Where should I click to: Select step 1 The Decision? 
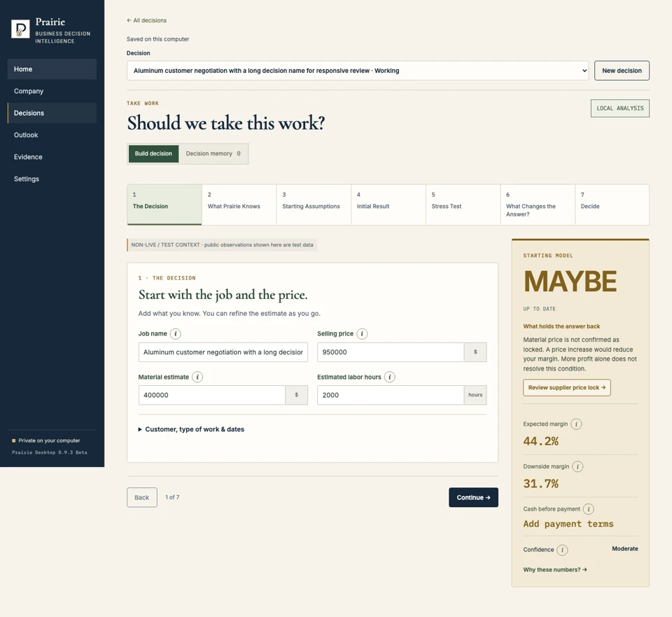click(164, 204)
